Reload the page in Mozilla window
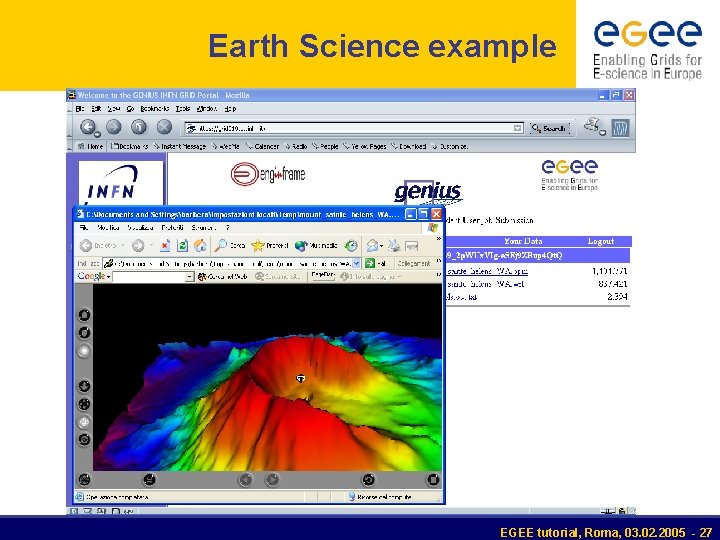The width and height of the screenshot is (720, 540). click(139, 127)
